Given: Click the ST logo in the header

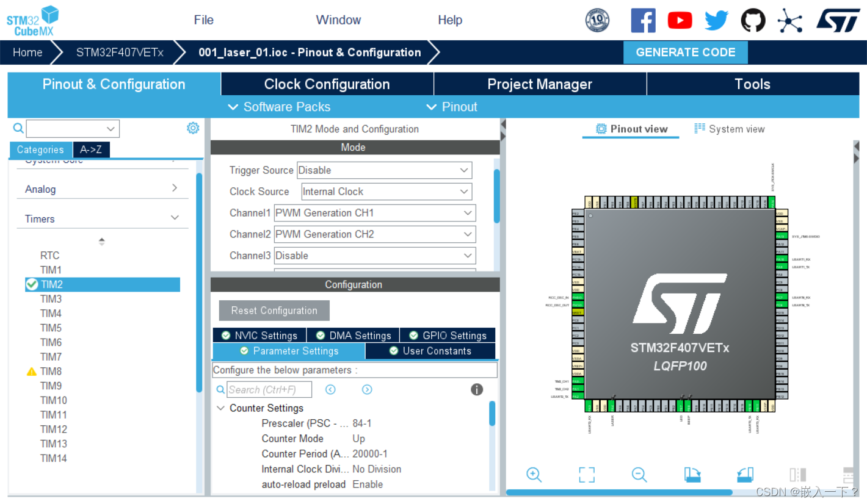Looking at the screenshot, I should [838, 20].
